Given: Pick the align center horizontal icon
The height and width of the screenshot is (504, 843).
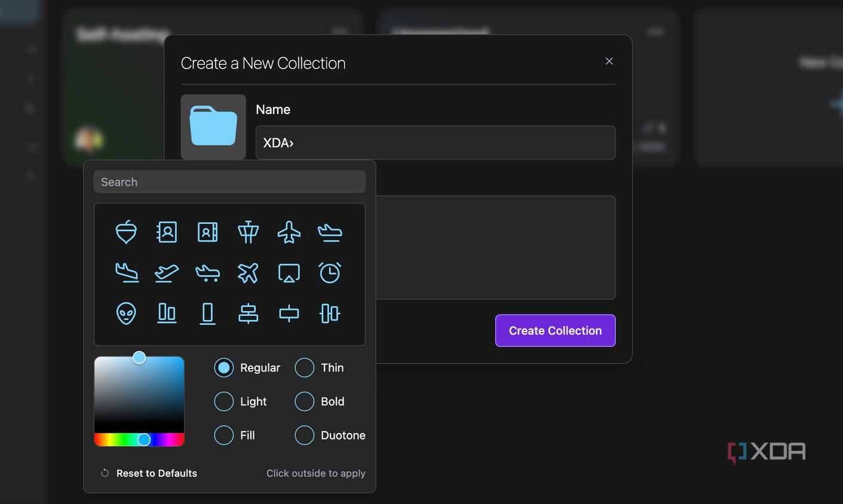Looking at the screenshot, I should click(x=248, y=314).
